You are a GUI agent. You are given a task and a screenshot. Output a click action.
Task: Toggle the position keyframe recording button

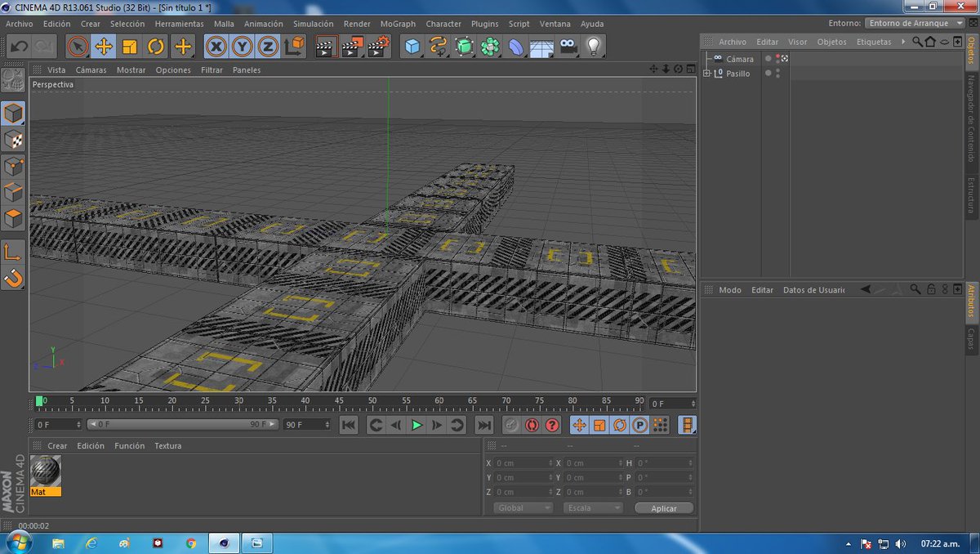click(x=579, y=425)
